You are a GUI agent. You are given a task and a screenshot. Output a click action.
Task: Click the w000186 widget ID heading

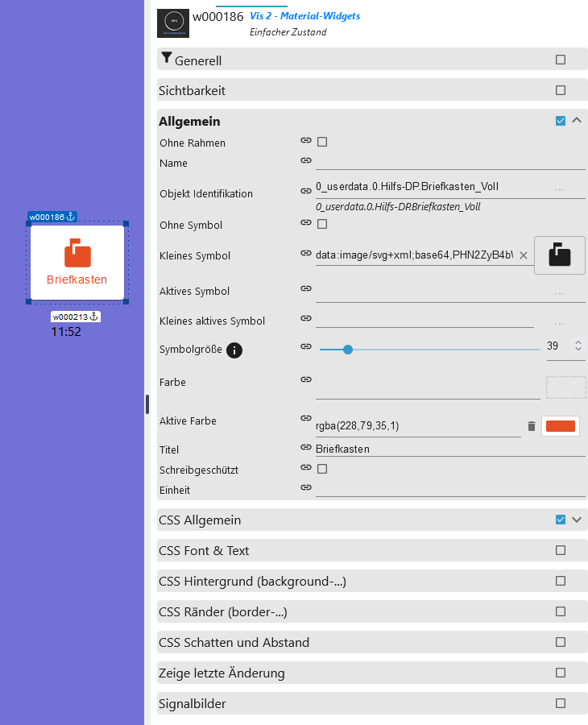pos(217,17)
